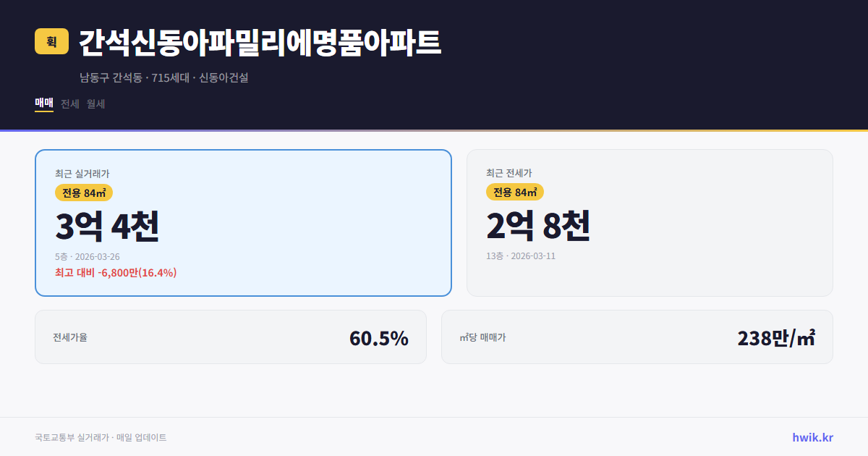The height and width of the screenshot is (456, 868).
Task: Click the 최고 대비 -6,800만(16.4%) text
Action: 116,274
